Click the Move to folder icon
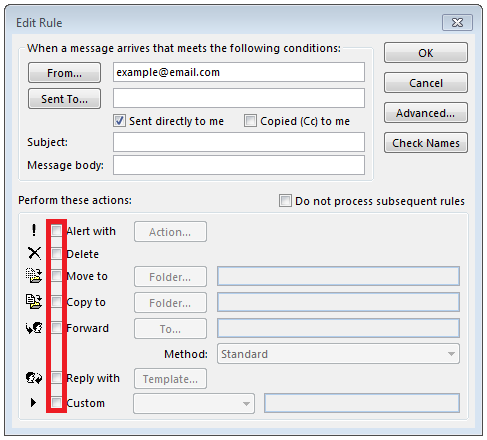 coord(34,276)
